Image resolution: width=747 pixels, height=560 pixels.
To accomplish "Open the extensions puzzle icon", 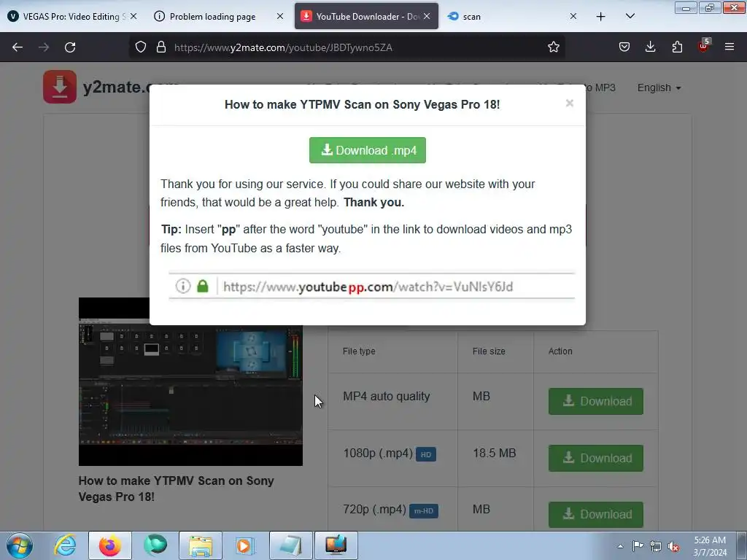I will click(677, 47).
